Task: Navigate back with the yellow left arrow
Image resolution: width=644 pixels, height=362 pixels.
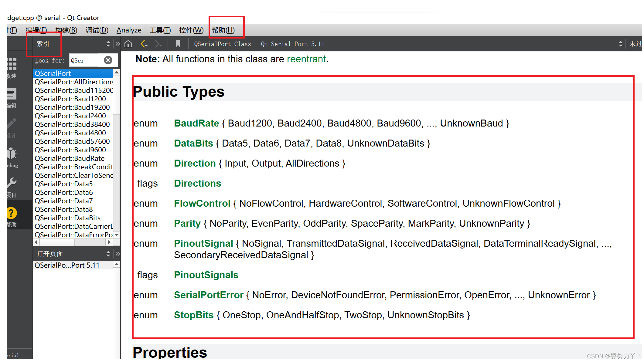Action: coord(144,44)
